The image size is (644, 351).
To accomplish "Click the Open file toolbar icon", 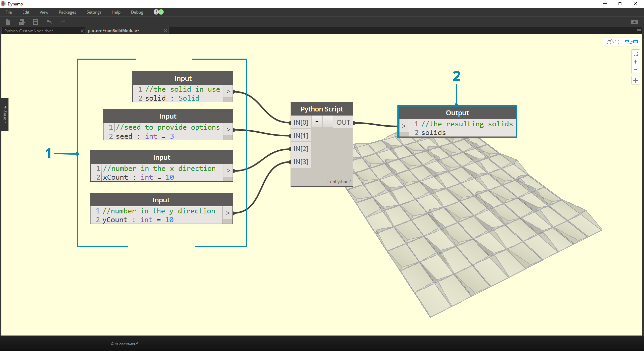I will 21,22.
